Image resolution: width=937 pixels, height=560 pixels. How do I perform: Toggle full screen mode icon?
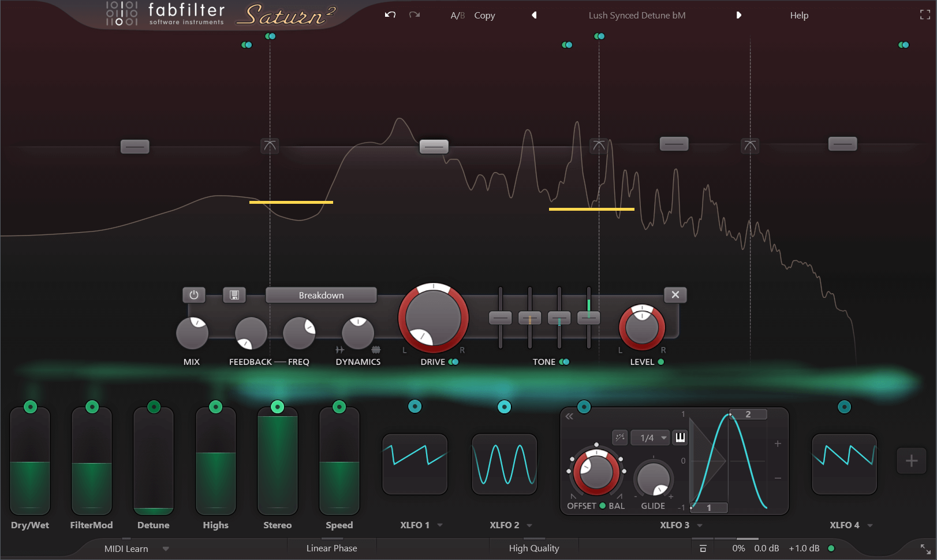tap(925, 15)
